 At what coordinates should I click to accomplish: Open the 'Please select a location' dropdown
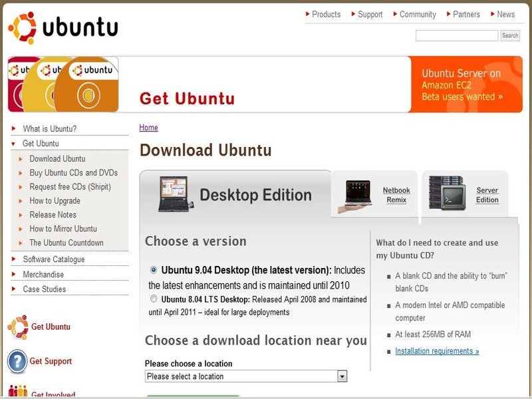pos(246,376)
